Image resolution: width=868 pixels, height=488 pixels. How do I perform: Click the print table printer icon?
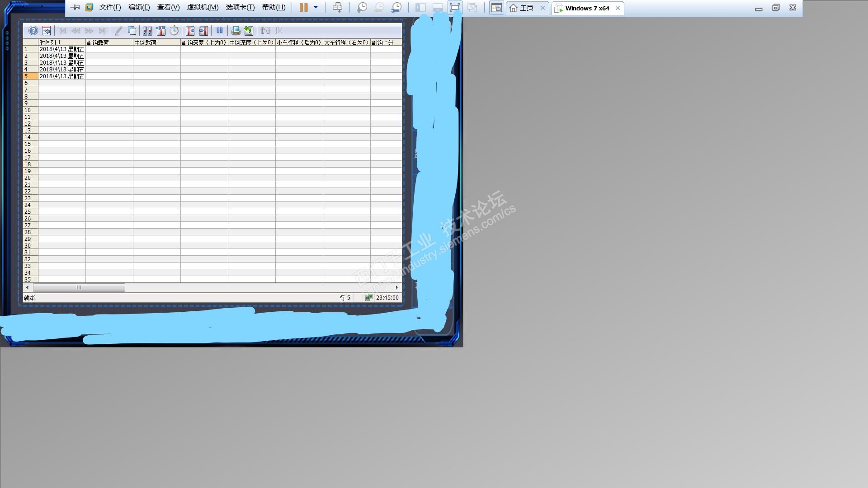(236, 31)
